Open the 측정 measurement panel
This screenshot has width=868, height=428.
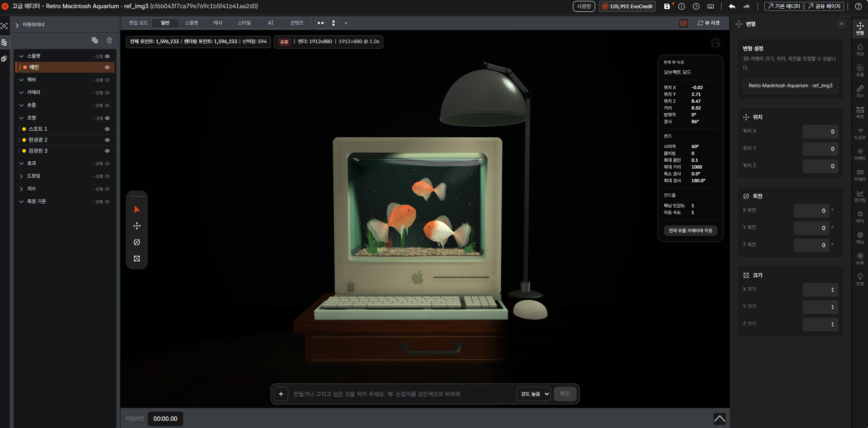pyautogui.click(x=860, y=112)
